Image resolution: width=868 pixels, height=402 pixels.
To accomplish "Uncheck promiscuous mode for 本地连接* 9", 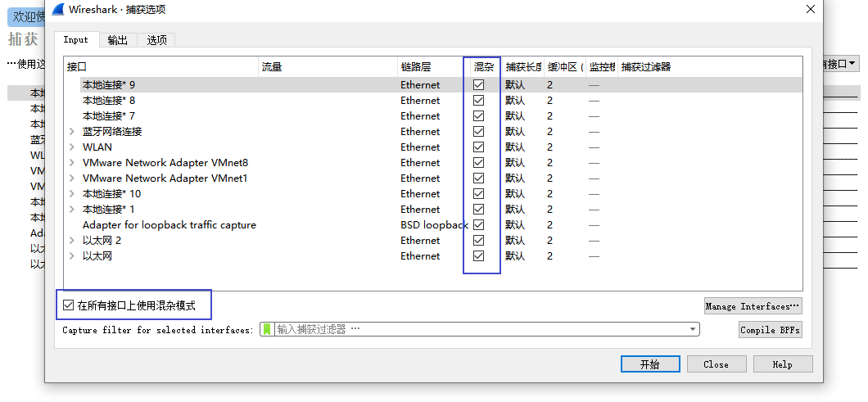I will [479, 84].
